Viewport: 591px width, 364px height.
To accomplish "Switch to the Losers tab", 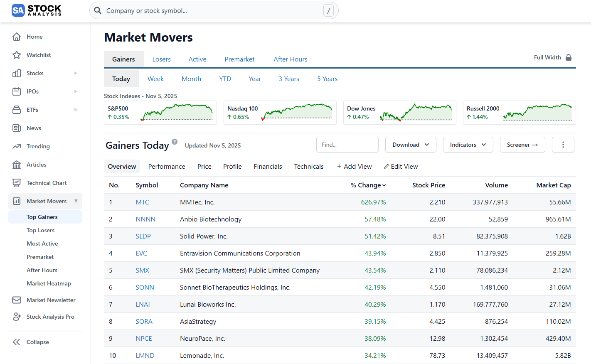I will tap(161, 59).
